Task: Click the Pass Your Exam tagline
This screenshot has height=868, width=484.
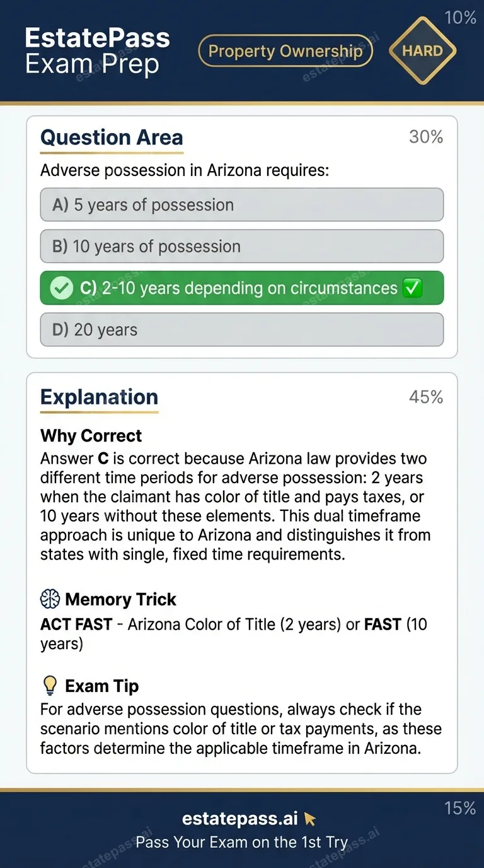Action: 241,842
